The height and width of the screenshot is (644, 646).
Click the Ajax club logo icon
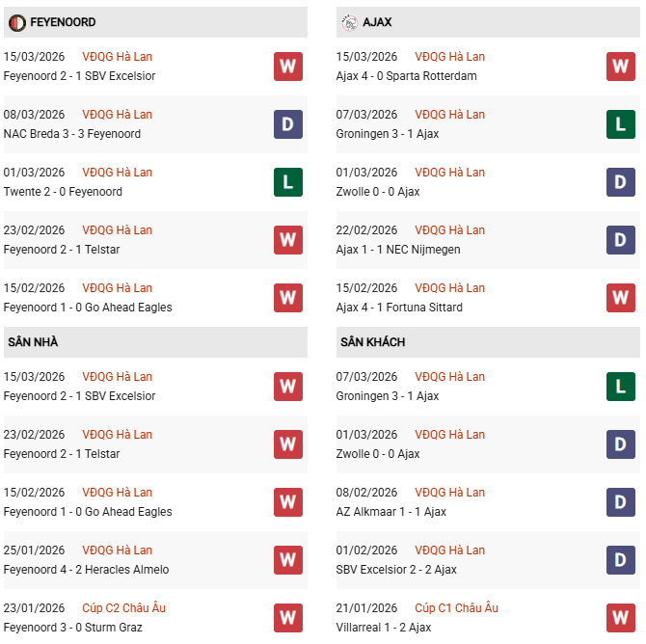tap(349, 22)
